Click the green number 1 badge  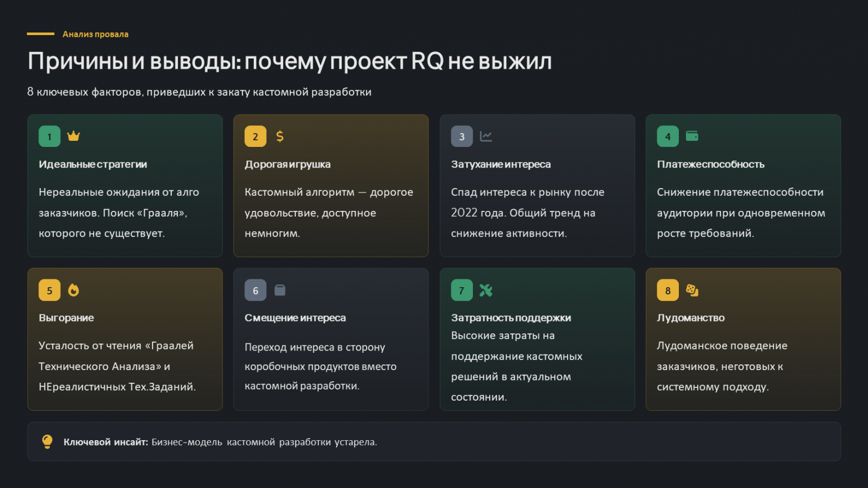click(49, 136)
